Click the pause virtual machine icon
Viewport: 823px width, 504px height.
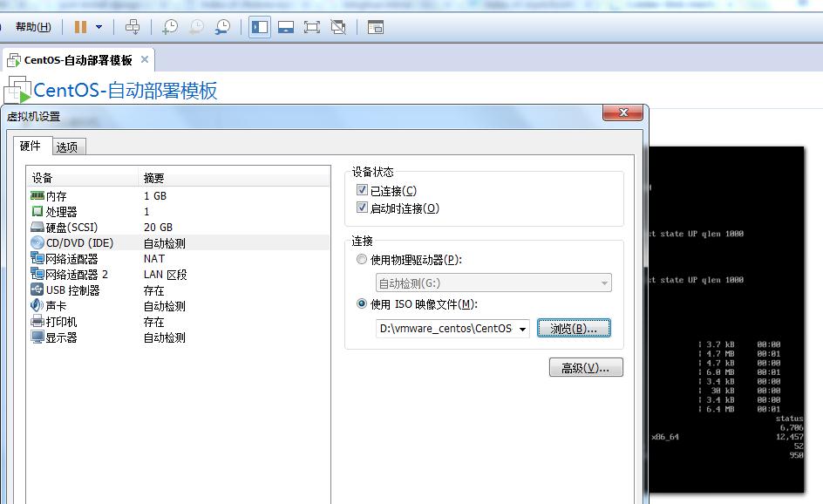click(x=80, y=27)
